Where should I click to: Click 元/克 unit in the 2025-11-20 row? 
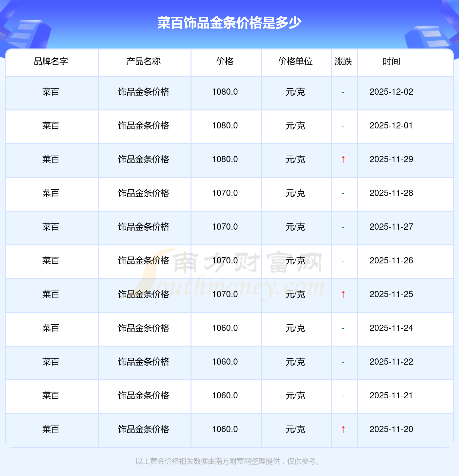295,429
